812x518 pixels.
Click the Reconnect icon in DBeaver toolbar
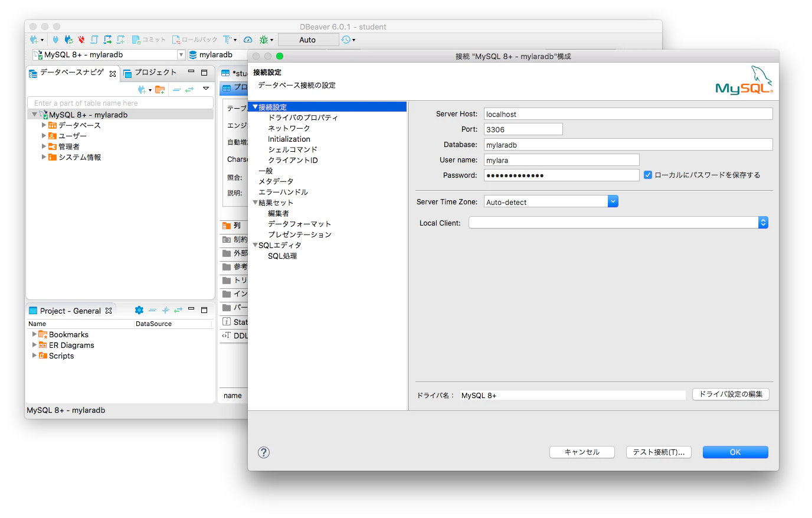(x=68, y=40)
